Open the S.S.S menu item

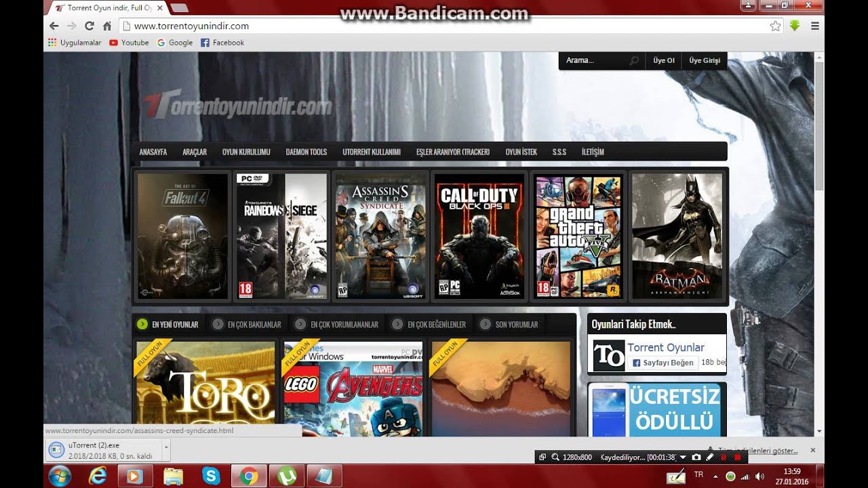(x=559, y=152)
